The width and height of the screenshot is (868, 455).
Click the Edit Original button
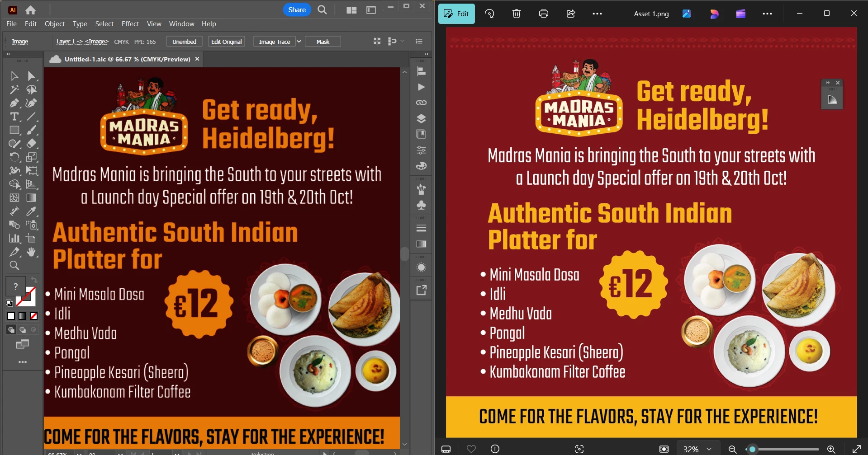pyautogui.click(x=227, y=42)
